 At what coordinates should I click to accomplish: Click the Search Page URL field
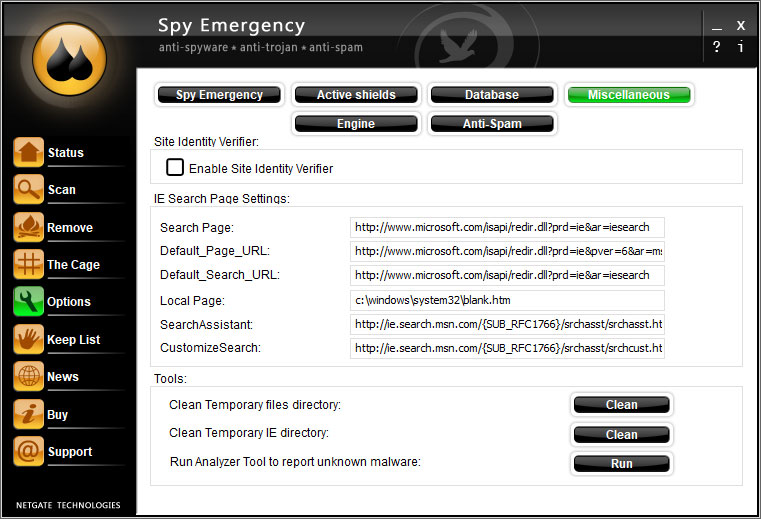pyautogui.click(x=507, y=227)
